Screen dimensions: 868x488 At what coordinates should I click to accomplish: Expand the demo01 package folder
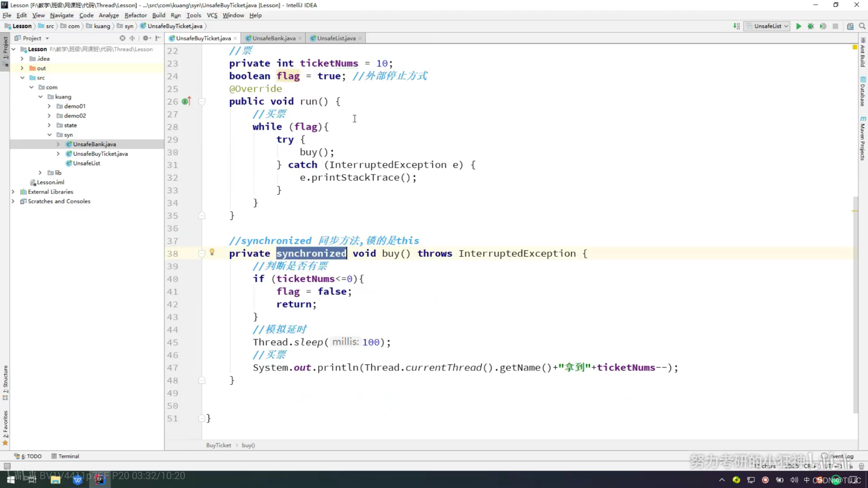[x=48, y=106]
